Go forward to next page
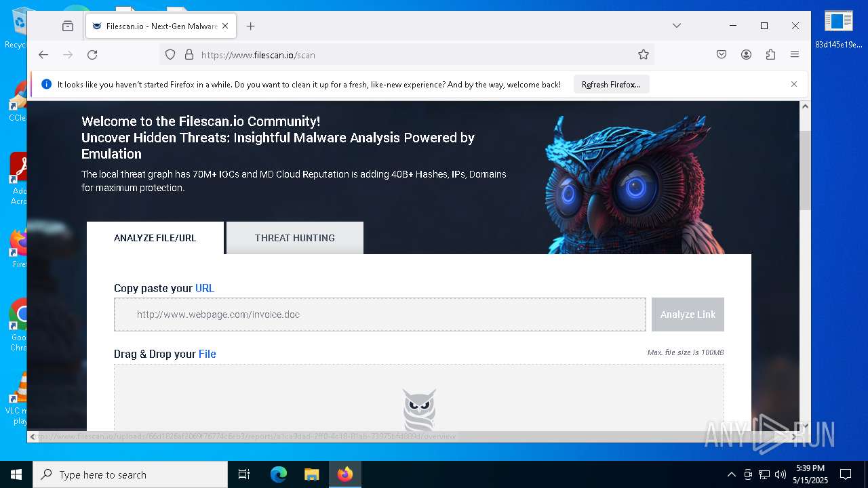Viewport: 868px width, 488px height. (68, 55)
